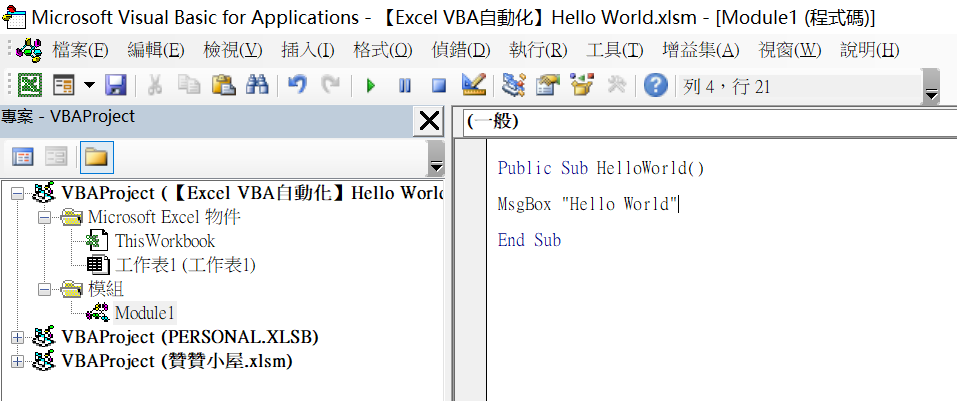Open the 工具(T) menu
The width and height of the screenshot is (957, 401).
click(x=615, y=50)
